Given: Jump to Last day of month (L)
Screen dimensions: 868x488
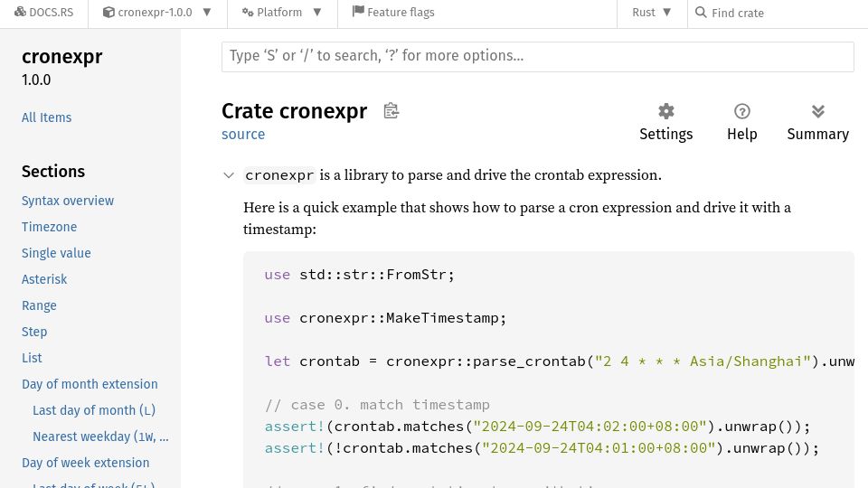Looking at the screenshot, I should 94,410.
